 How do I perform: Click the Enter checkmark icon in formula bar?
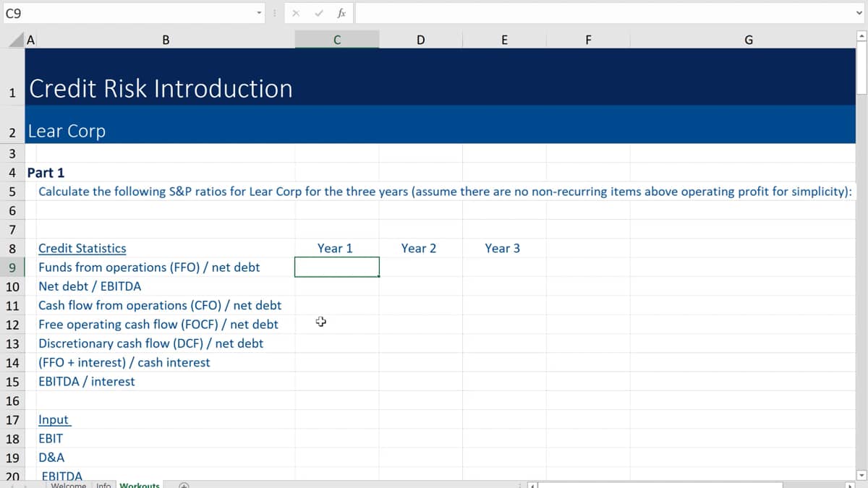(x=318, y=13)
